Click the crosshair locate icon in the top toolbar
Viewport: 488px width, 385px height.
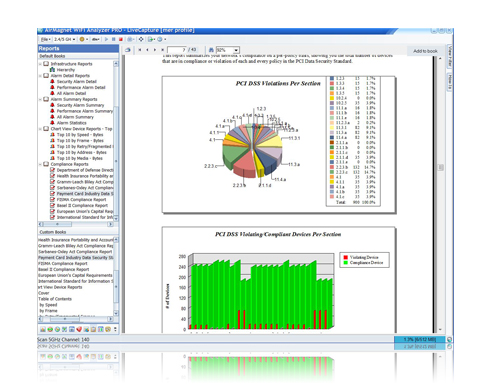(x=141, y=39)
